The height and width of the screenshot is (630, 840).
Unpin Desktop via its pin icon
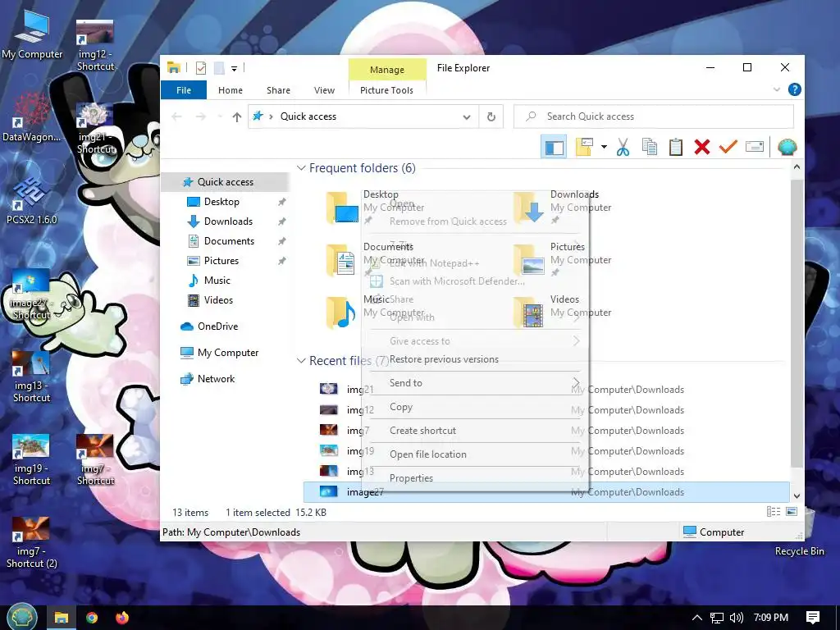(282, 202)
